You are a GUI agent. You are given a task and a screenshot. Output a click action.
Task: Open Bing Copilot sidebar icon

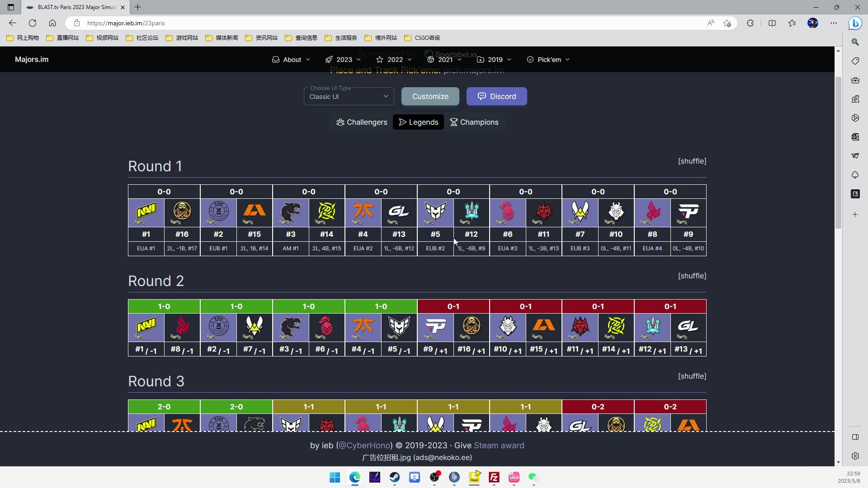pos(855,23)
